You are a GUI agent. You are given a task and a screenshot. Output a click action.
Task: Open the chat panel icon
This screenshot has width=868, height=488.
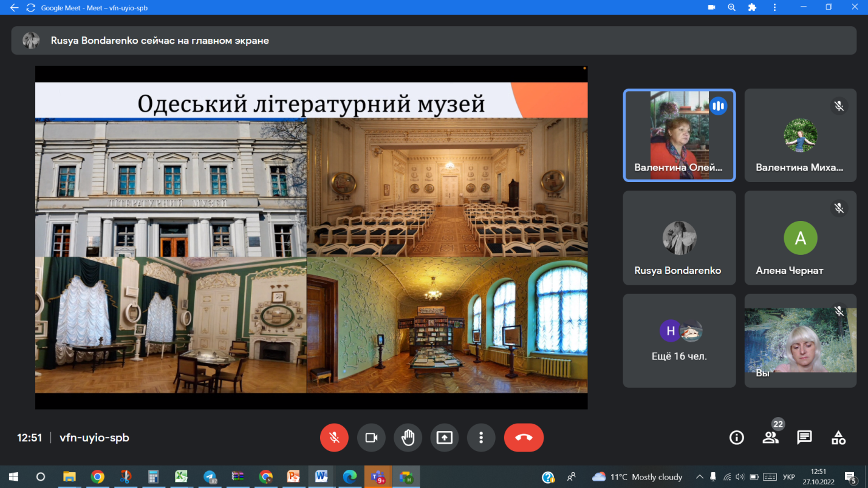pos(804,438)
